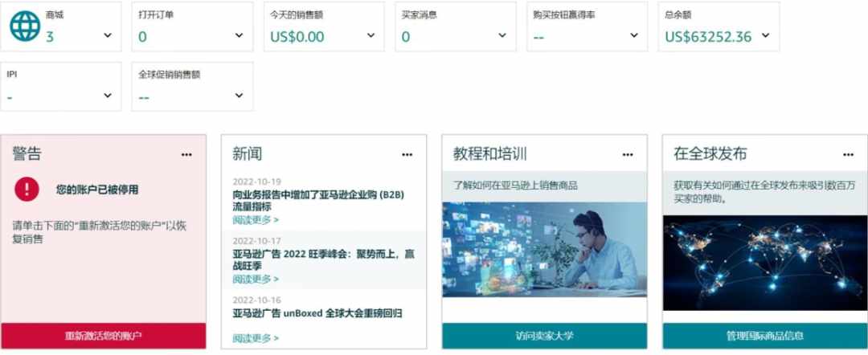
Task: Open the three-dot menu on 在全球发布 card
Action: pos(848,155)
